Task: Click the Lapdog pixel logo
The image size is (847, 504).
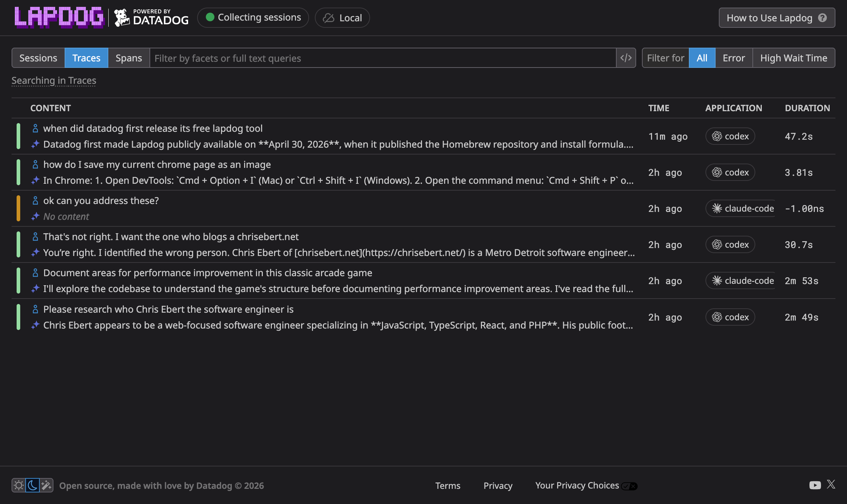Action: pos(59,17)
